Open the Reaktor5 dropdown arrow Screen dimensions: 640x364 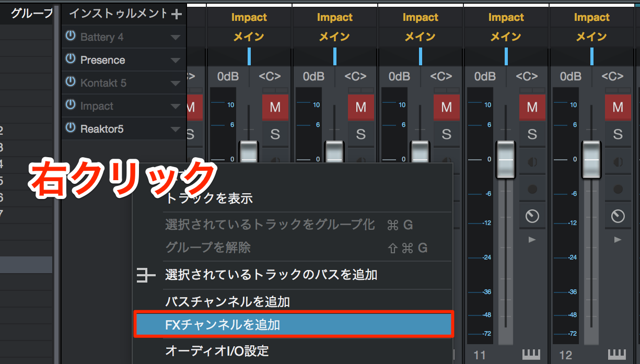[176, 130]
